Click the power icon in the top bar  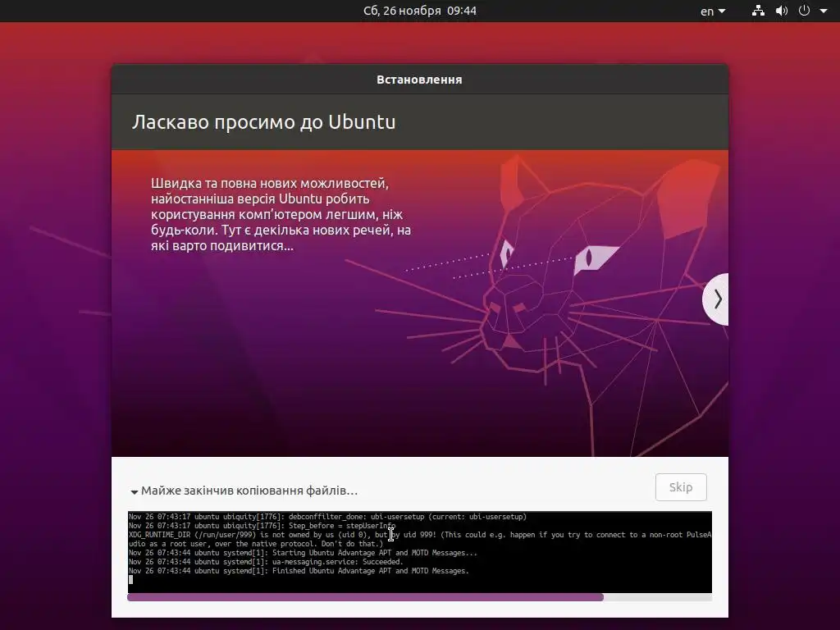pos(804,11)
